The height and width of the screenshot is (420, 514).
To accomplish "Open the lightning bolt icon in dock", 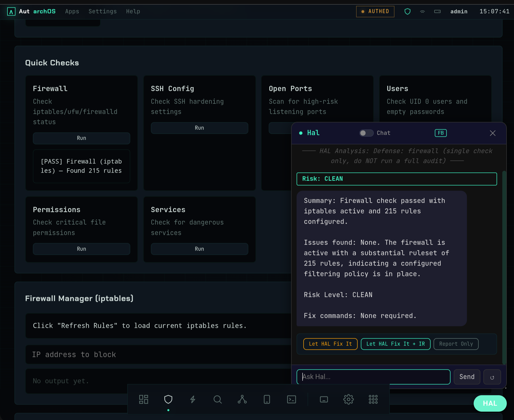I will click(193, 399).
